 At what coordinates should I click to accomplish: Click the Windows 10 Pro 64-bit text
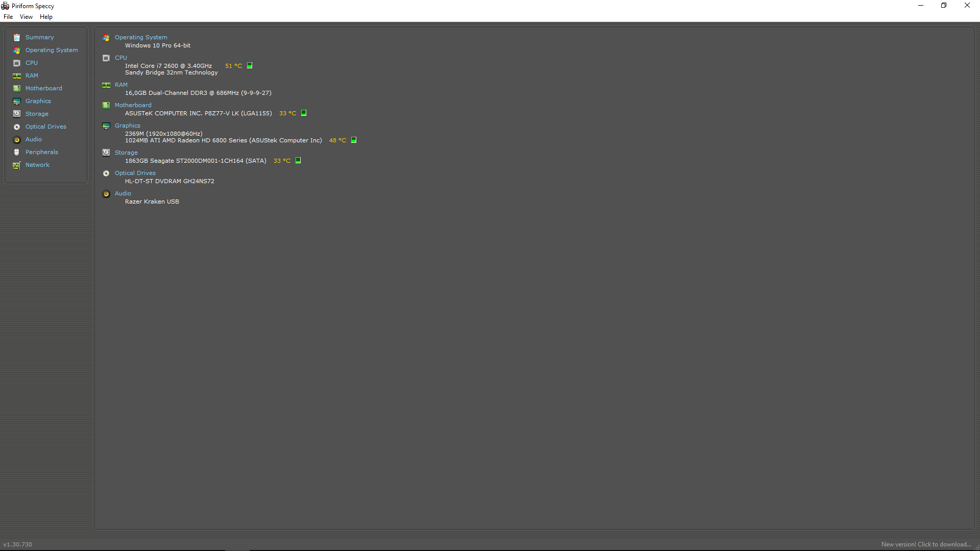(x=158, y=45)
